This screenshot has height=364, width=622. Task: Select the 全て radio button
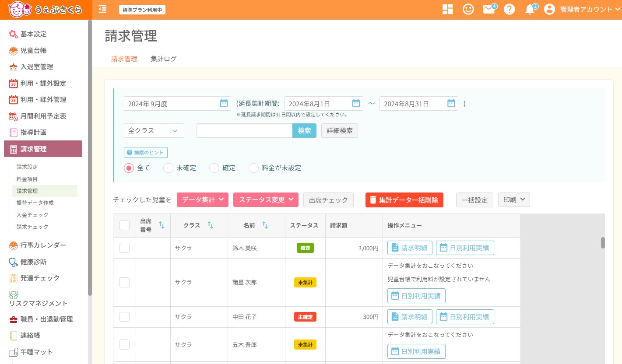(129, 168)
